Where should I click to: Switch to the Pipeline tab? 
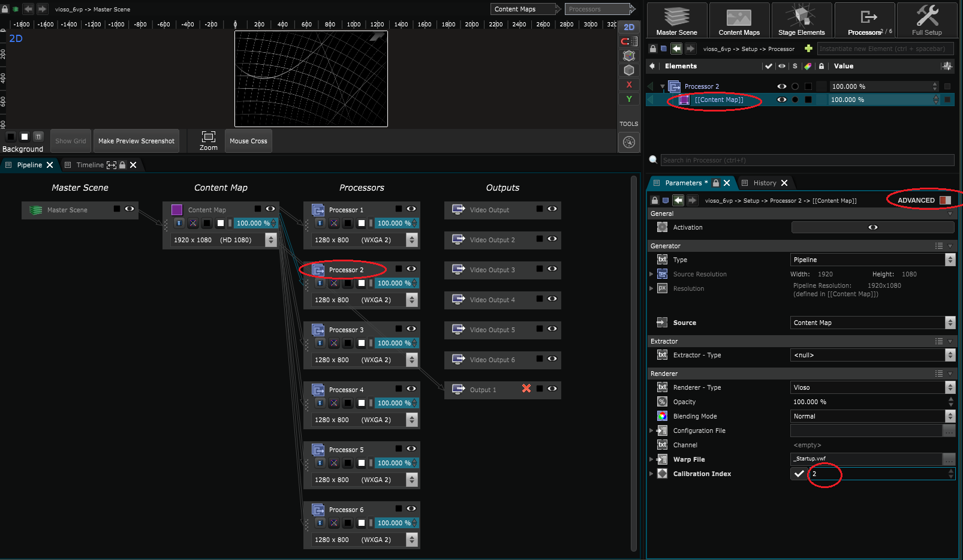click(x=29, y=165)
